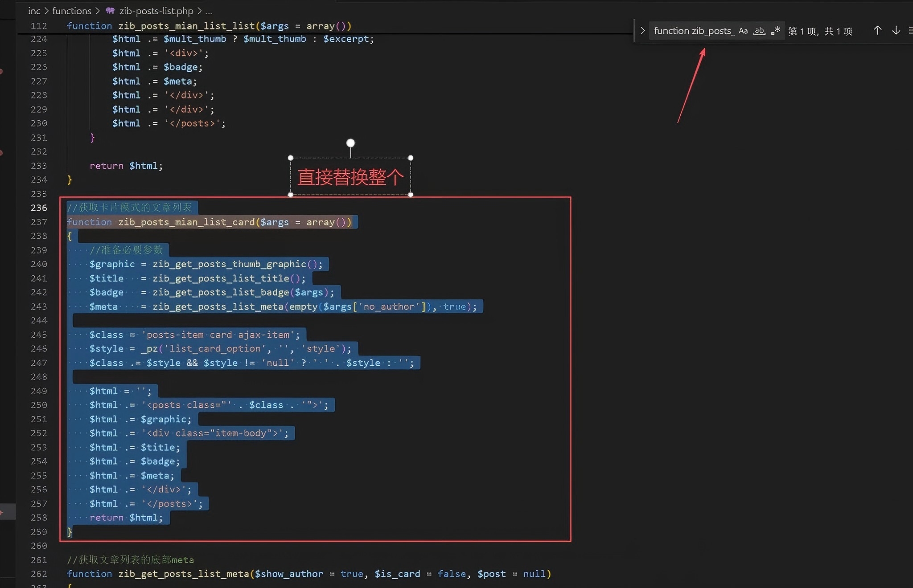
Task: Open the 'inc' breadcrumb folder
Action: 34,11
